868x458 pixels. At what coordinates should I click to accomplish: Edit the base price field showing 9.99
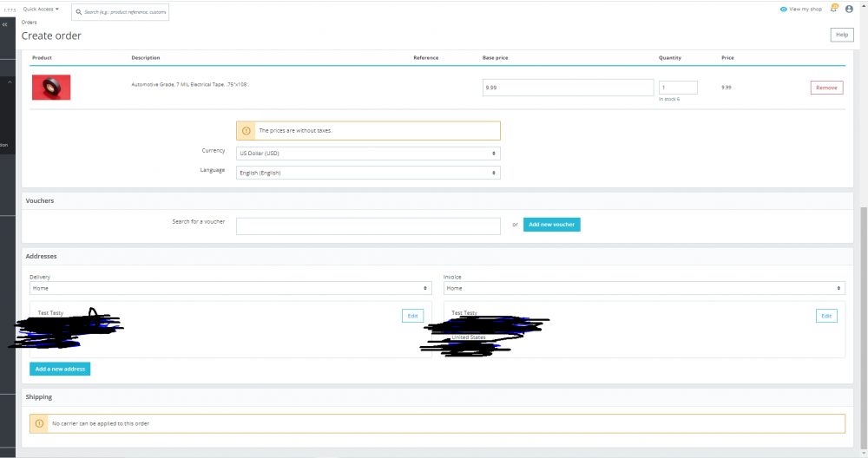pyautogui.click(x=568, y=88)
